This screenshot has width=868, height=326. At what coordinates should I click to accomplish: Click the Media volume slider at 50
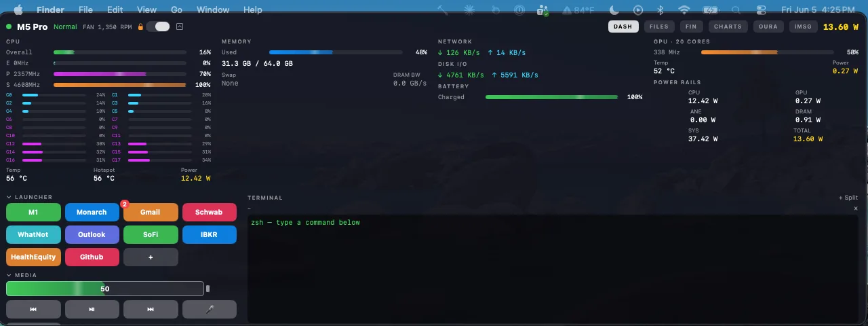coord(104,289)
